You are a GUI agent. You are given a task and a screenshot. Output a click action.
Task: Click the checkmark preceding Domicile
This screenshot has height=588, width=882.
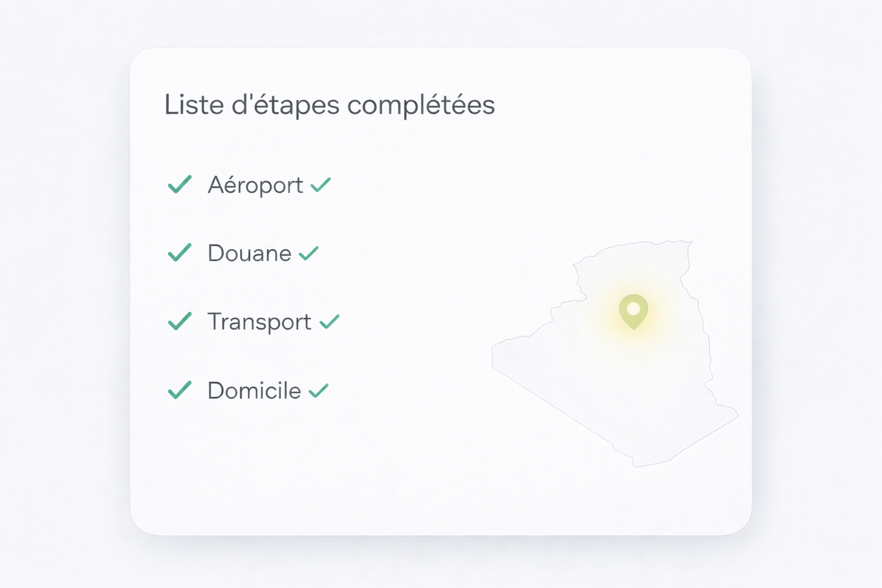click(x=179, y=390)
